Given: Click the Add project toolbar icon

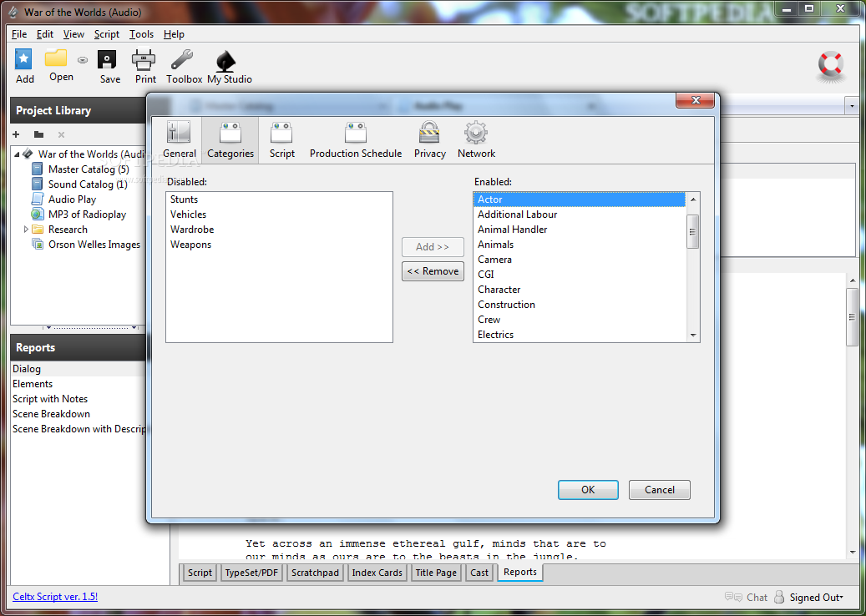Looking at the screenshot, I should [x=23, y=59].
